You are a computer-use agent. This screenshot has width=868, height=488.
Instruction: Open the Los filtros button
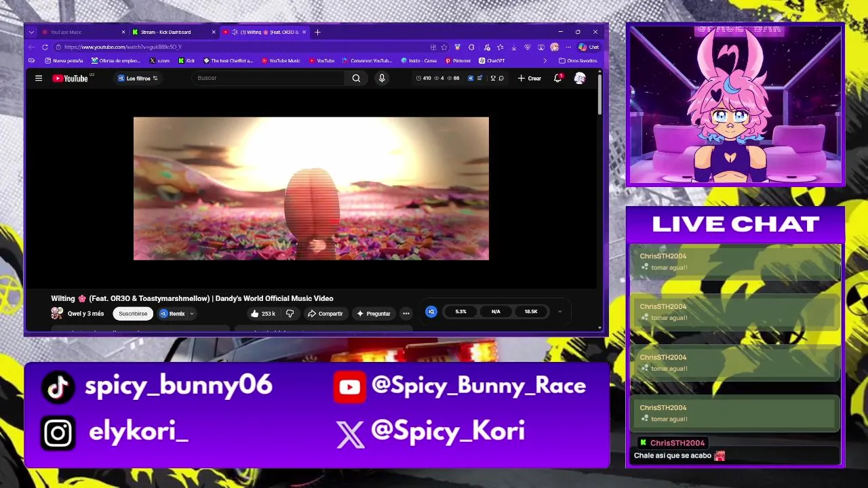138,79
